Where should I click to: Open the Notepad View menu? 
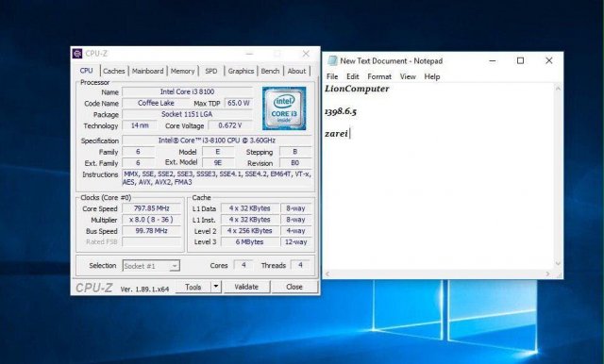click(x=408, y=76)
